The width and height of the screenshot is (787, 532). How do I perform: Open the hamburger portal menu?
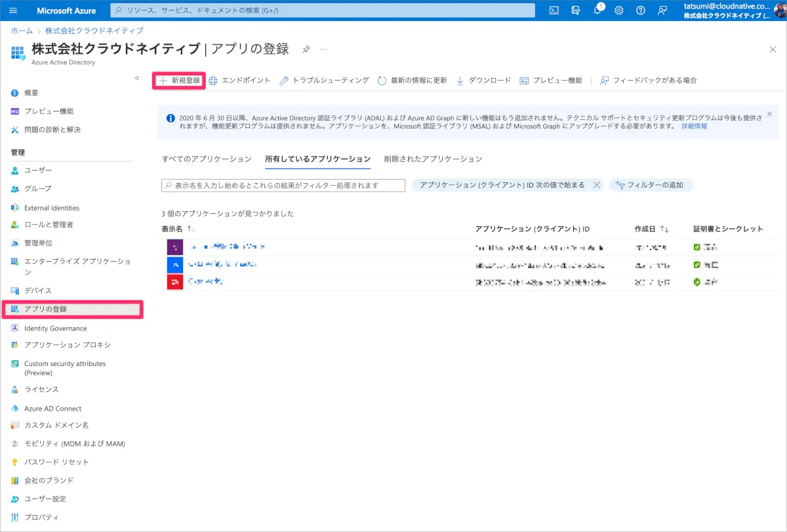click(13, 10)
